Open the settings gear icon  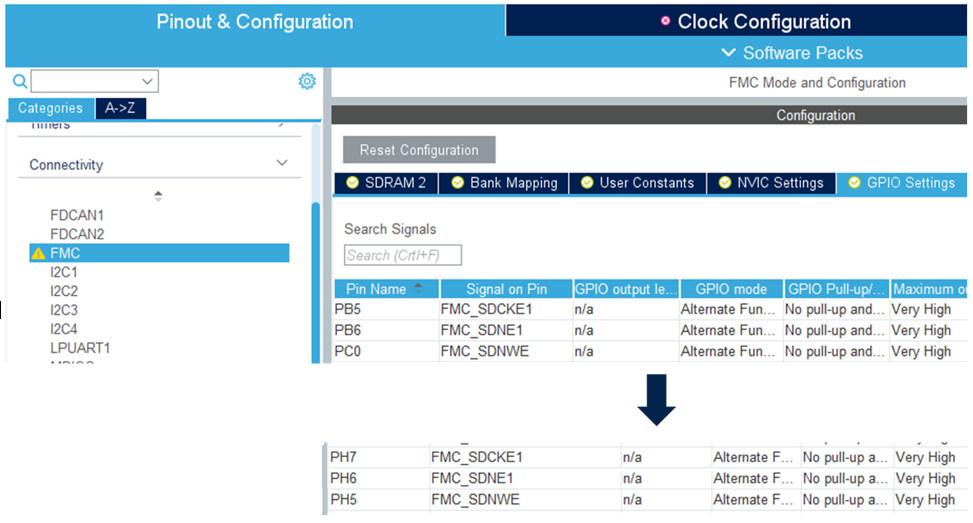307,82
